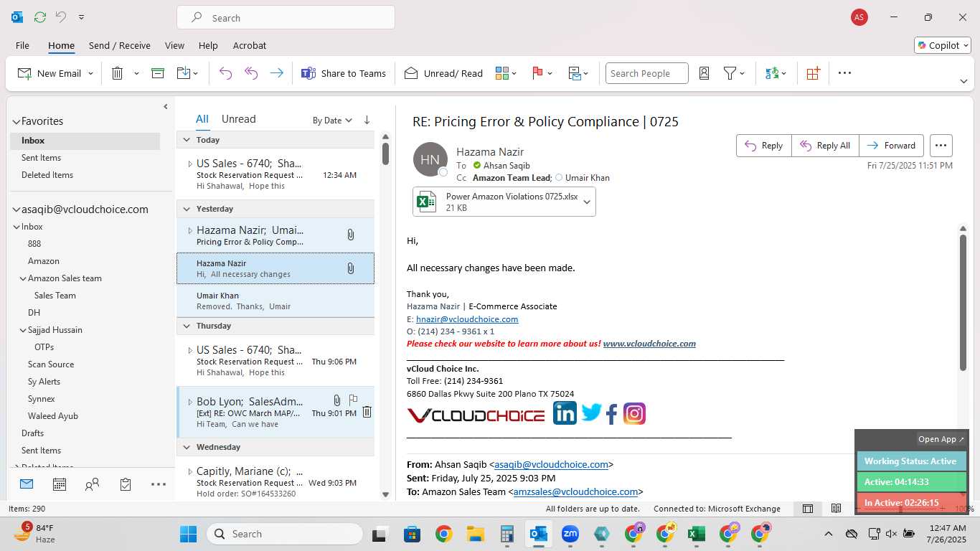The width and height of the screenshot is (980, 551).
Task: Open the New Email dropdown arrow
Action: [x=90, y=73]
